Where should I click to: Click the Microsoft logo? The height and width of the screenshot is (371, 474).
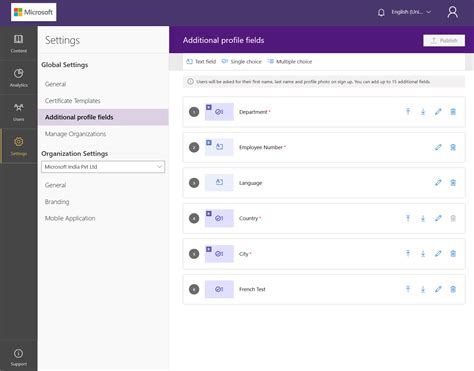click(34, 12)
